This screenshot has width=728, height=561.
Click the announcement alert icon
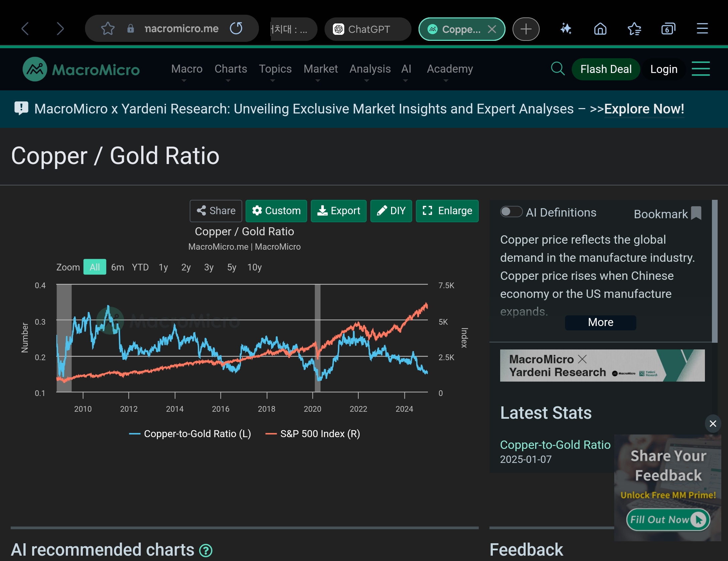click(21, 108)
